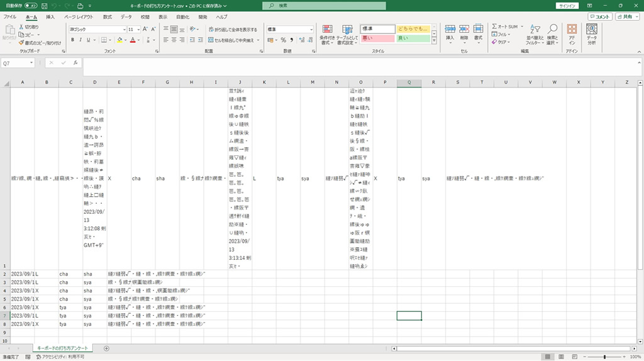Viewport: 644px width, 361px height.
Task: Toggle the AutoSave switch
Action: 31,6
